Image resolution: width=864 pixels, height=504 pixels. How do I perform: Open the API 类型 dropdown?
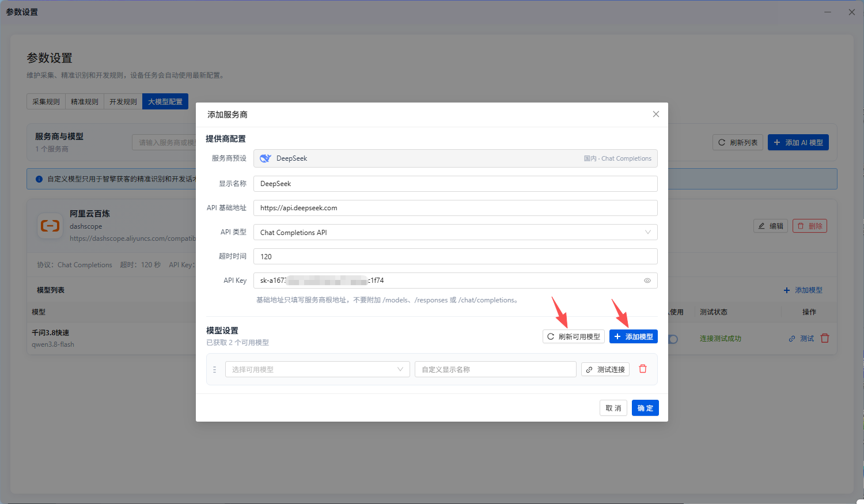(456, 232)
